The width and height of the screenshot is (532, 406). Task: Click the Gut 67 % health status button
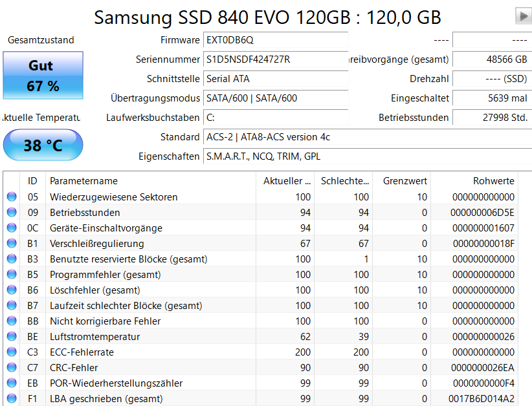pos(43,75)
